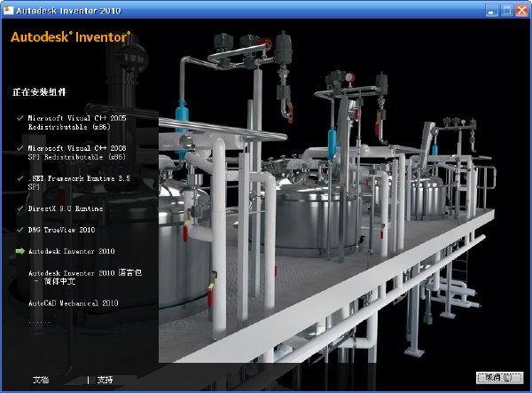Open the 文档 link at the bottom
The height and width of the screenshot is (393, 532).
[41, 380]
